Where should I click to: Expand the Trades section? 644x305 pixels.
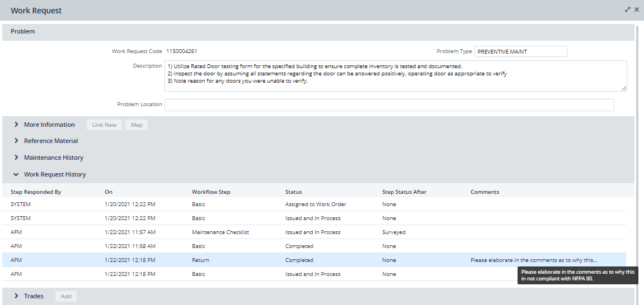16,296
